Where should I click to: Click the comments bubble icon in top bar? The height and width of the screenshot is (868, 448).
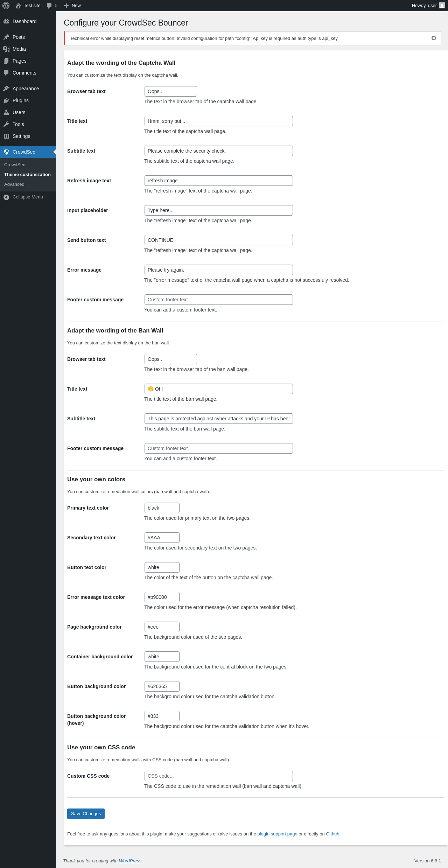(49, 6)
